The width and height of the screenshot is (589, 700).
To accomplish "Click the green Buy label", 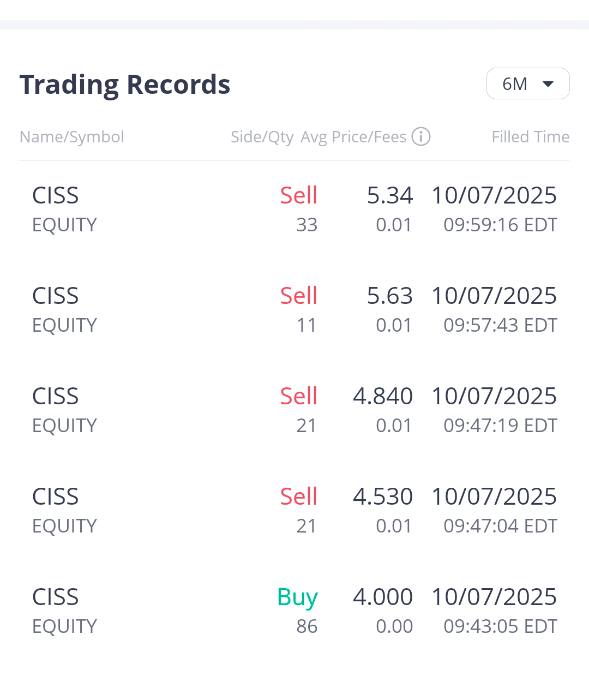I will pos(297,597).
